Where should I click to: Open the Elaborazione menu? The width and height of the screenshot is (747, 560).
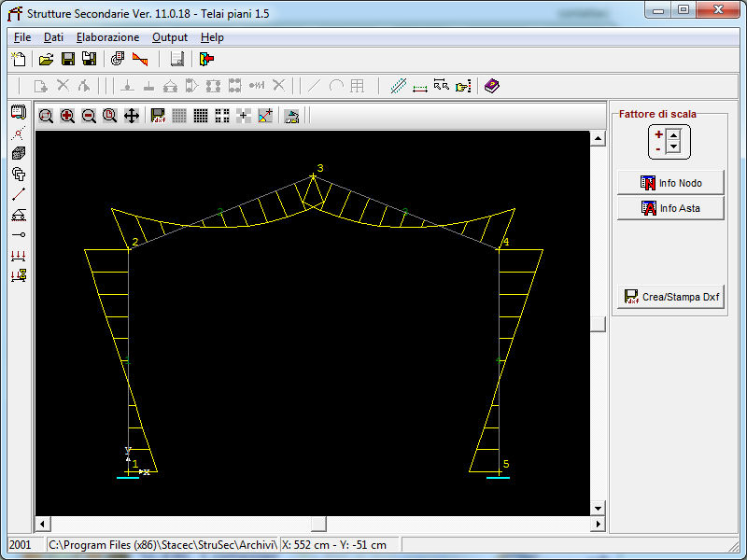click(107, 37)
